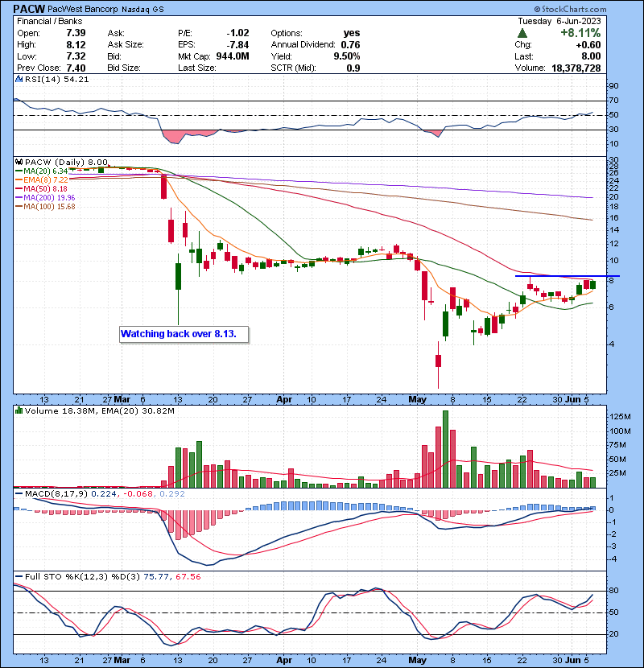Image resolution: width=644 pixels, height=668 pixels.
Task: Click the last green candlestick on June 6
Action: click(592, 285)
